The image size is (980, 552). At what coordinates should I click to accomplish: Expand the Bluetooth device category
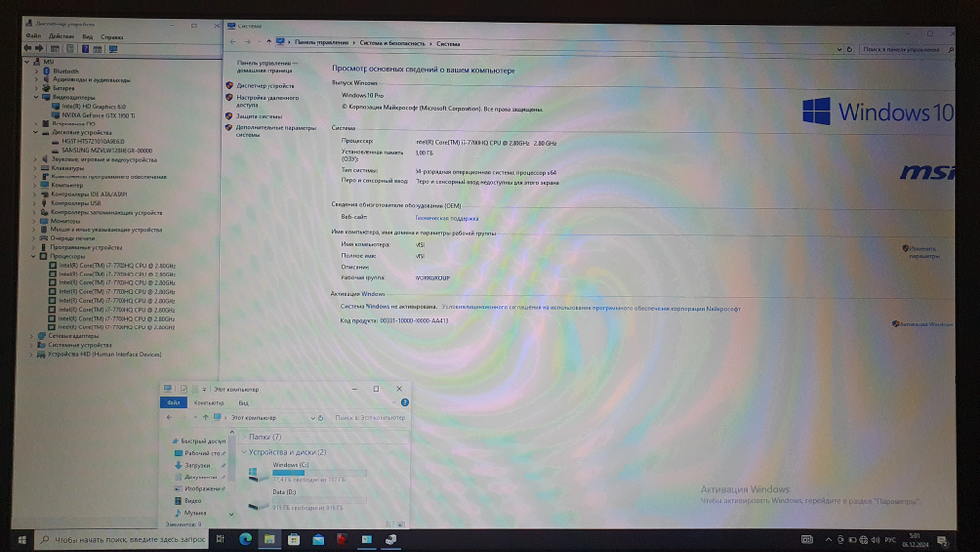pos(36,71)
